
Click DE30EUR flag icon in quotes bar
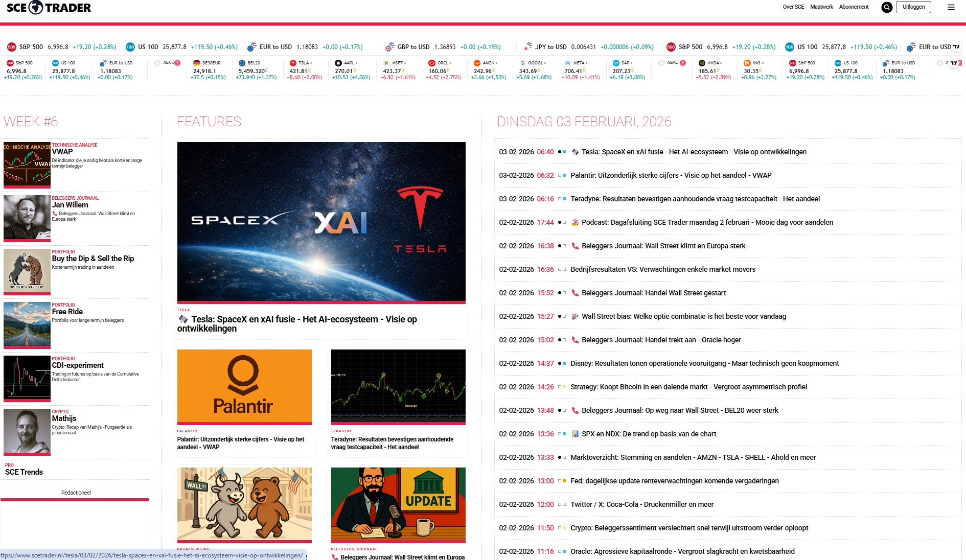(197, 63)
